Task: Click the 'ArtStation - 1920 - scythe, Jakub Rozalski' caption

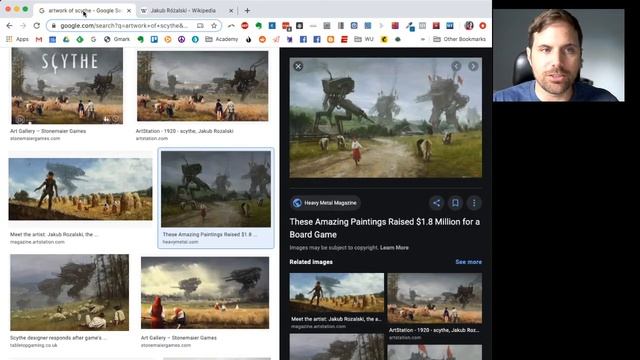Action: point(184,131)
